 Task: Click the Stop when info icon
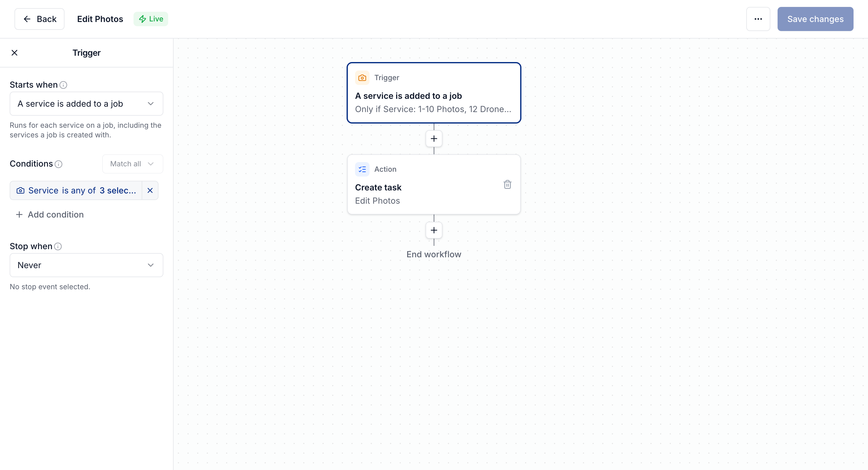(58, 246)
